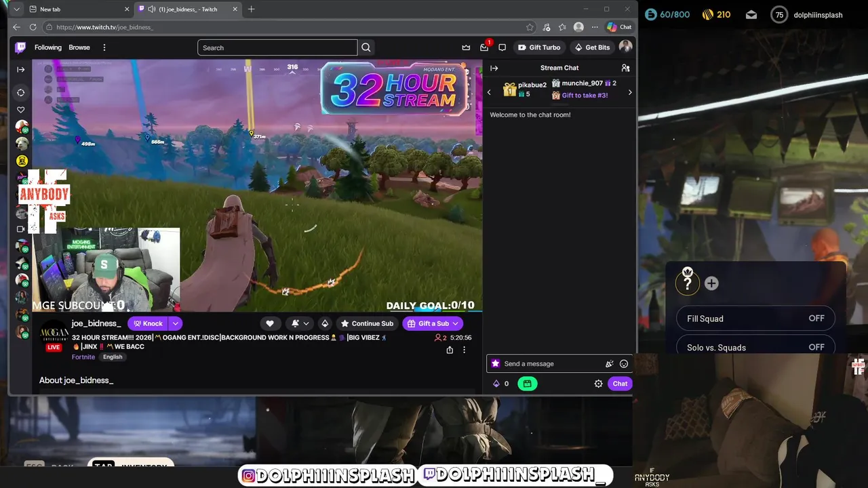Collapse the Stream Chat panel arrow
This screenshot has width=868, height=488.
(x=494, y=68)
